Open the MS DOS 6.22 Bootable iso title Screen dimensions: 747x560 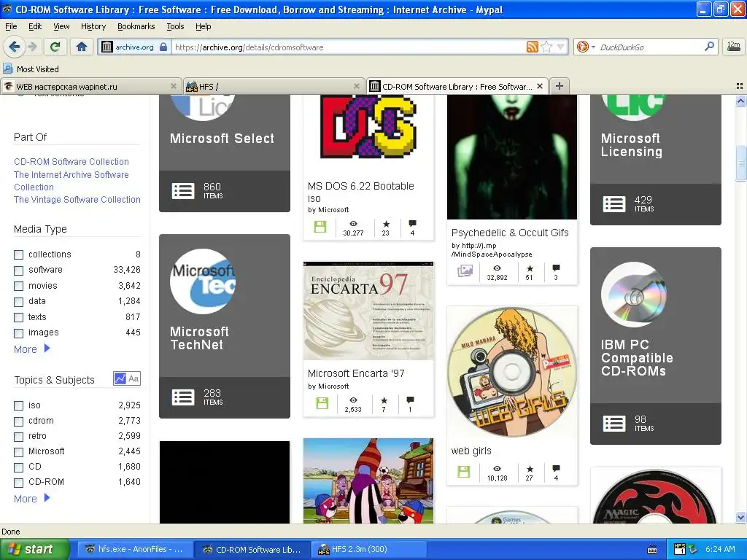(360, 192)
